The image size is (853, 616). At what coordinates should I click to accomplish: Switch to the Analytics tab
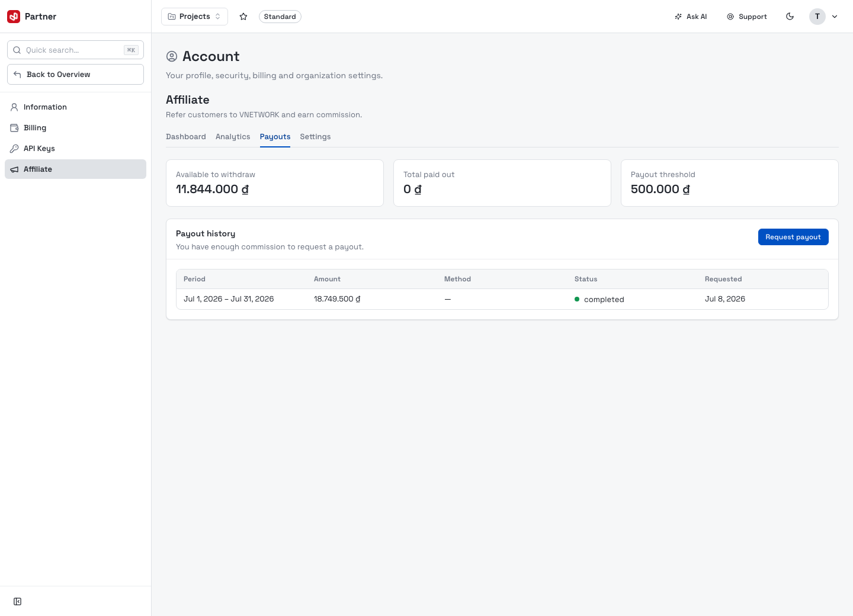click(x=233, y=137)
